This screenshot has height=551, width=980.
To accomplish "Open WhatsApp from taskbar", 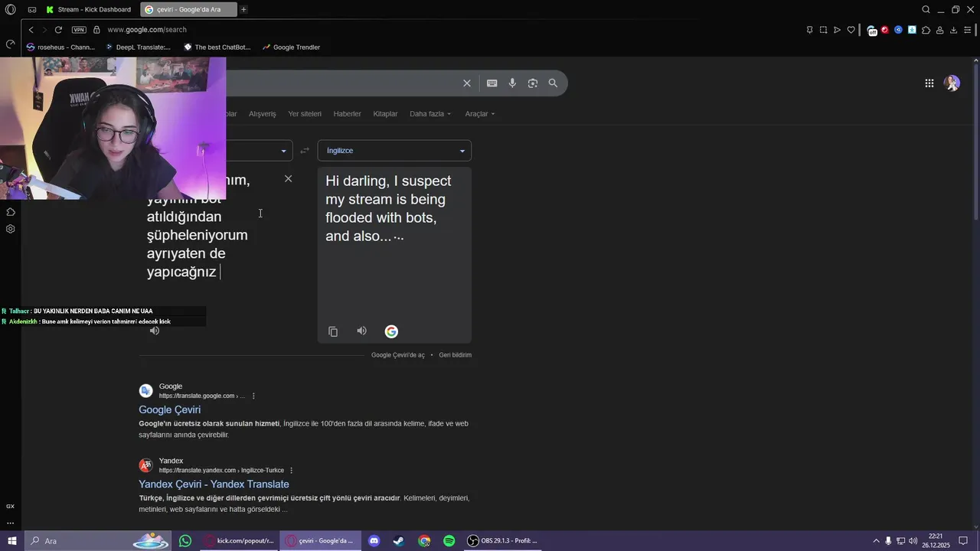I will [x=185, y=541].
